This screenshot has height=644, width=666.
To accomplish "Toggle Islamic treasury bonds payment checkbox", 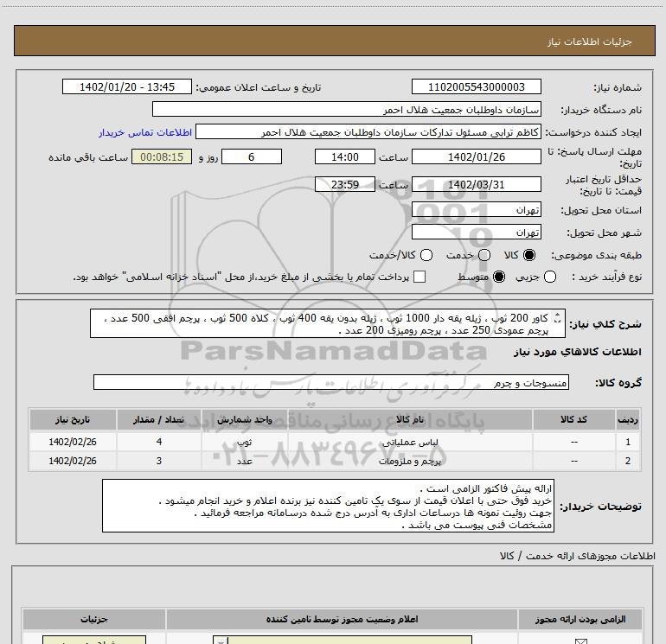I will click(x=419, y=277).
